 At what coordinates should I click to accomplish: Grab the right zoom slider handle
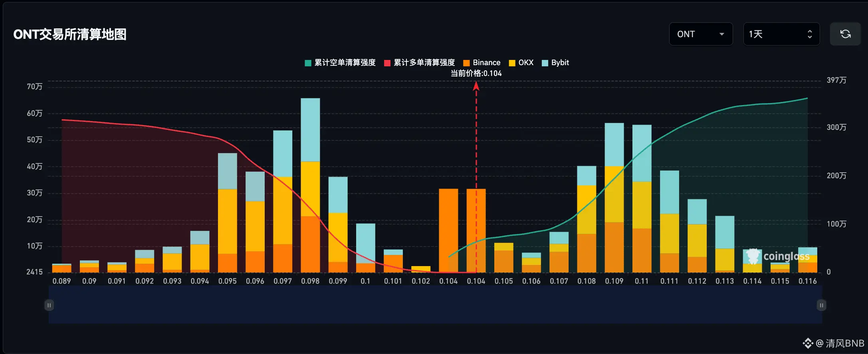[821, 305]
